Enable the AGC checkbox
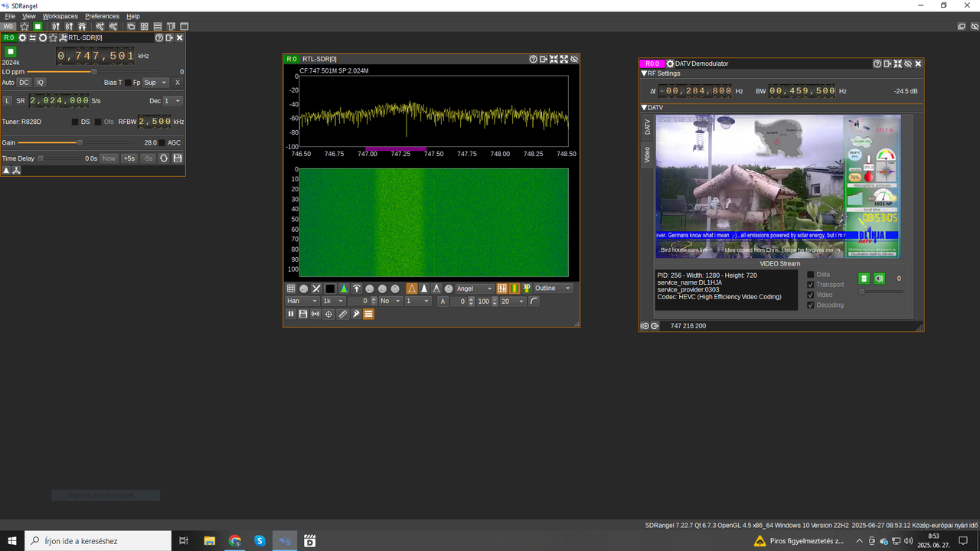 click(x=162, y=142)
